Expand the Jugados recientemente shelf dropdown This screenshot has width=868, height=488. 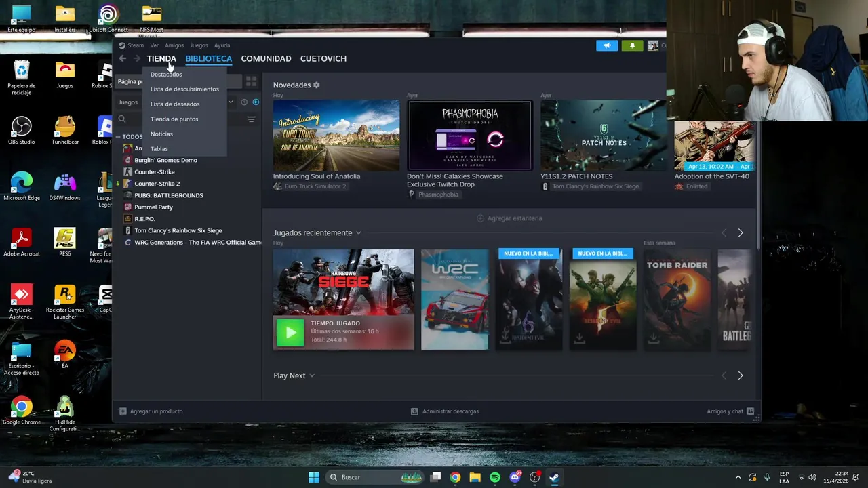click(359, 233)
